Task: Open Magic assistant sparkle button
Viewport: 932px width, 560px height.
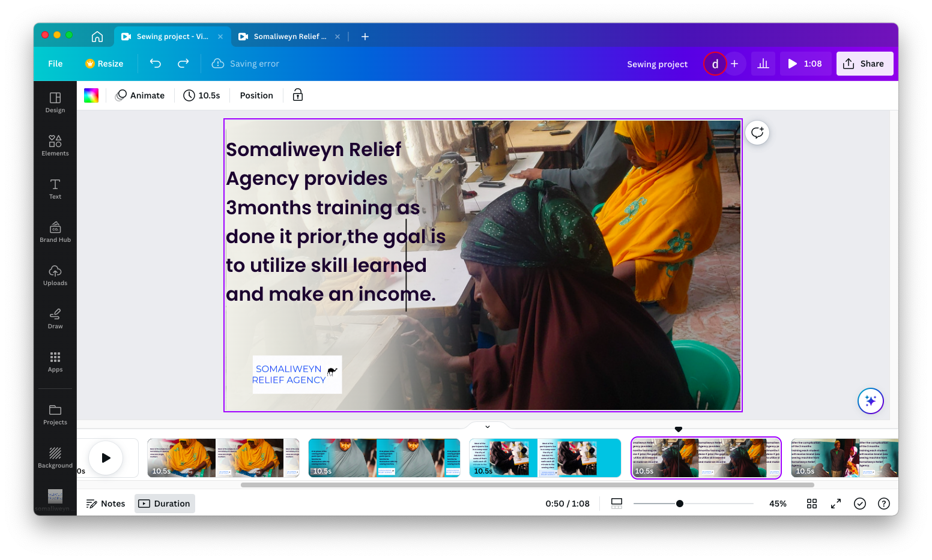Action: coord(871,401)
